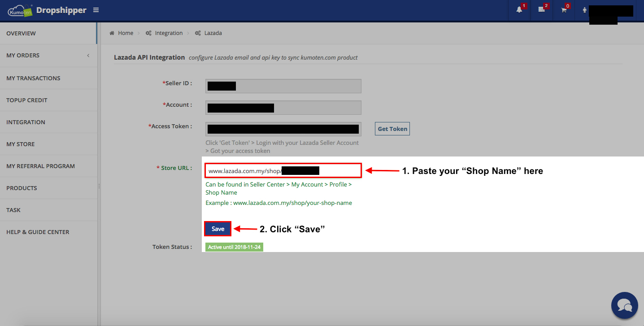Focus the Seller ID field
Image resolution: width=644 pixels, height=326 pixels.
coord(283,86)
